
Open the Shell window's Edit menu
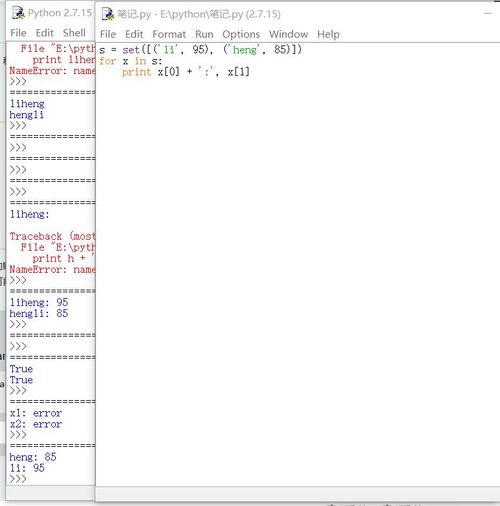point(44,33)
